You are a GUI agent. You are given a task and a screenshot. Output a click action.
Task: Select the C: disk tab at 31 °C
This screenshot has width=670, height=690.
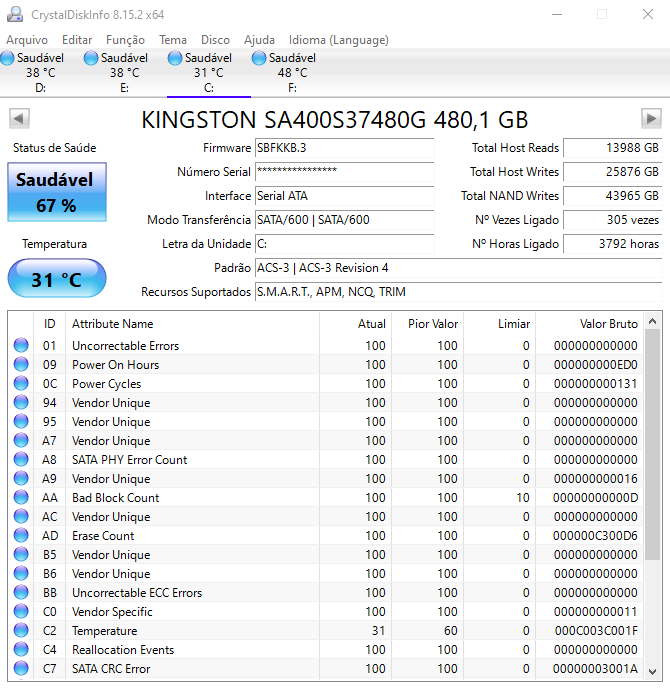click(x=209, y=73)
